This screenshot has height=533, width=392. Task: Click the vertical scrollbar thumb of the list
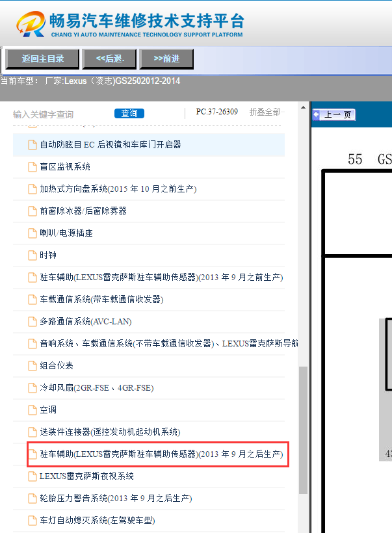[303, 430]
